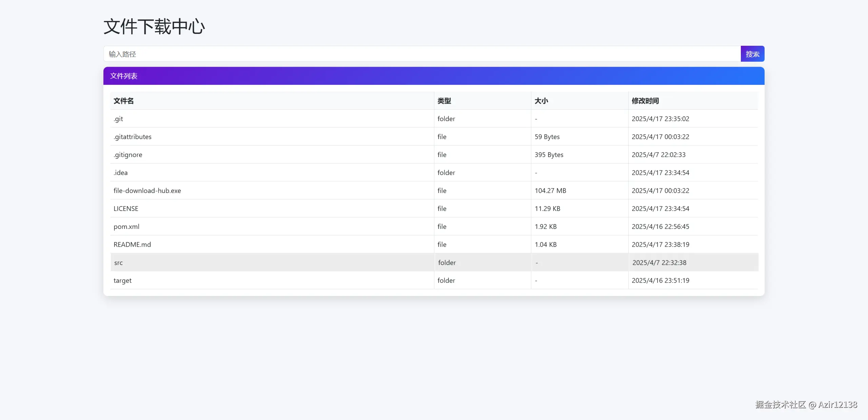The height and width of the screenshot is (420, 868).
Task: Open the .git folder row
Action: (118, 119)
